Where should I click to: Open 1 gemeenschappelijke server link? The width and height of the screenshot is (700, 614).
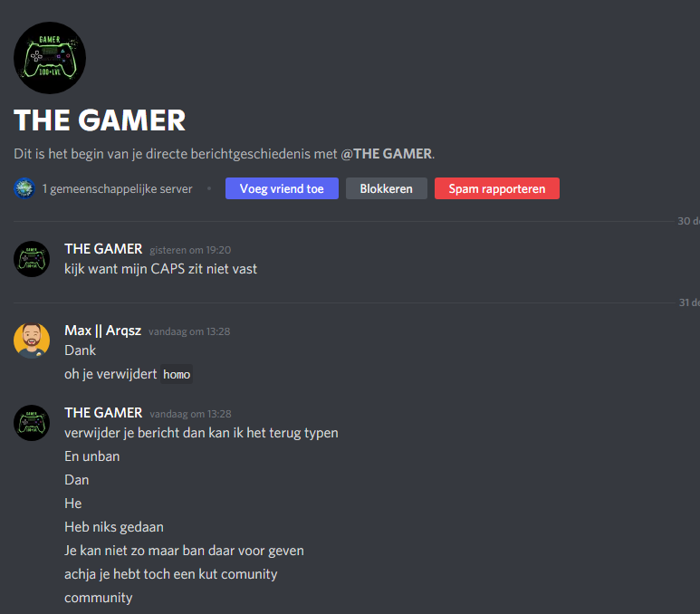(117, 189)
